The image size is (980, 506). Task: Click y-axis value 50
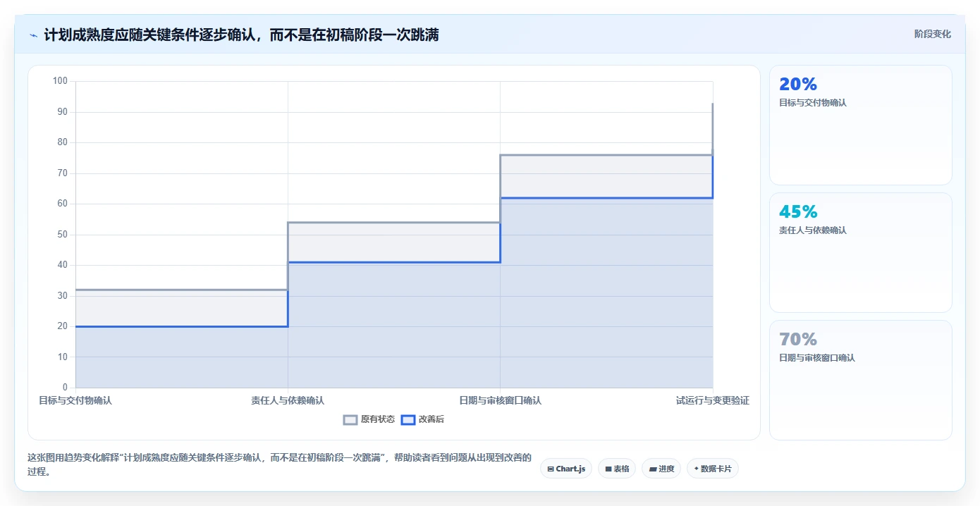(x=63, y=235)
